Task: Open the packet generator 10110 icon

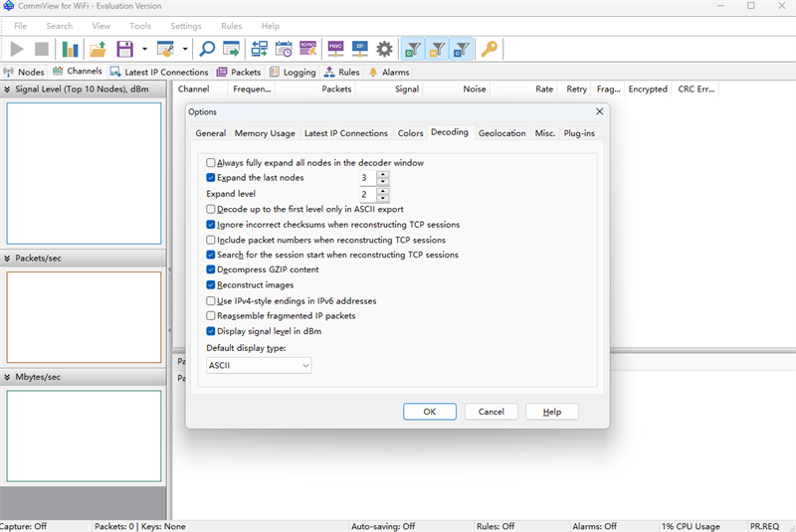Action: coord(308,49)
